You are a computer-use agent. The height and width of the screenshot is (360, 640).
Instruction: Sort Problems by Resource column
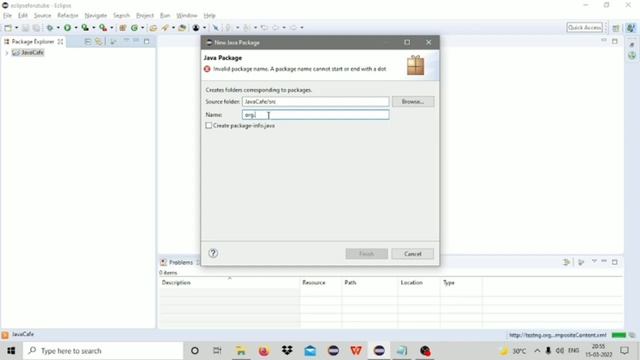pyautogui.click(x=320, y=282)
